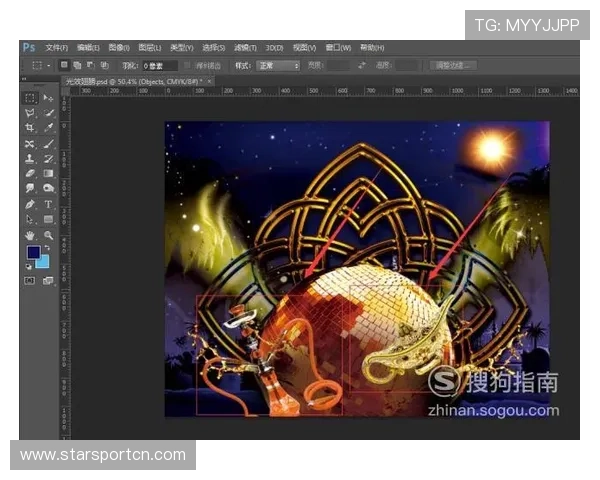
Task: Toggle the anti-alias checkbox
Action: coord(187,65)
